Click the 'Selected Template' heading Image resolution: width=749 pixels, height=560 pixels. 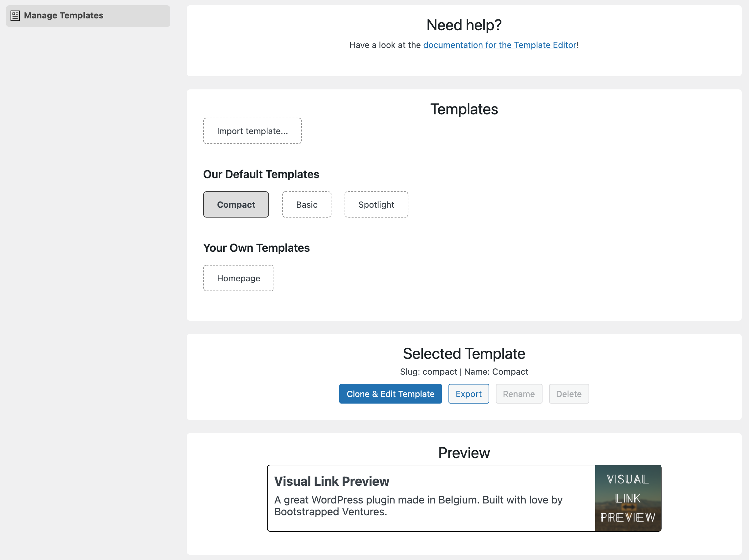point(464,354)
